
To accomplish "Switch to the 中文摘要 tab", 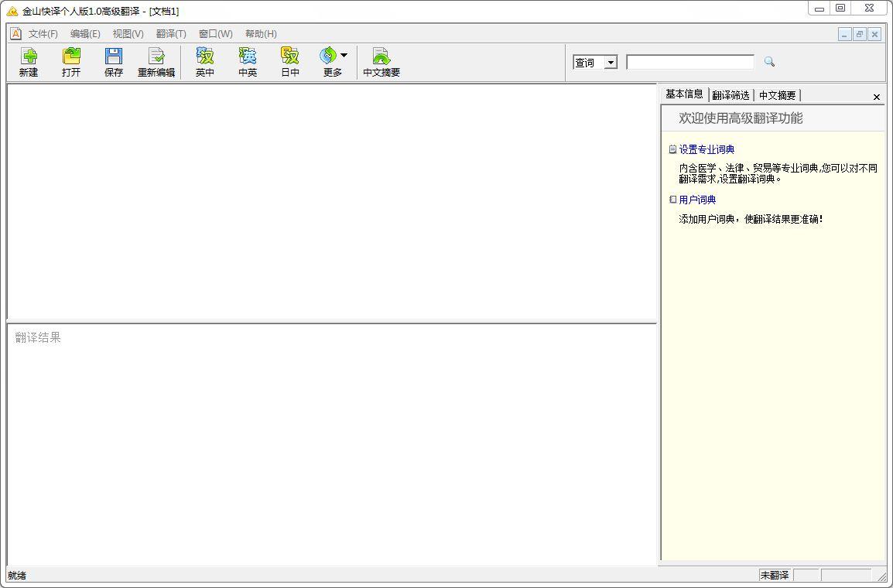I will [777, 95].
